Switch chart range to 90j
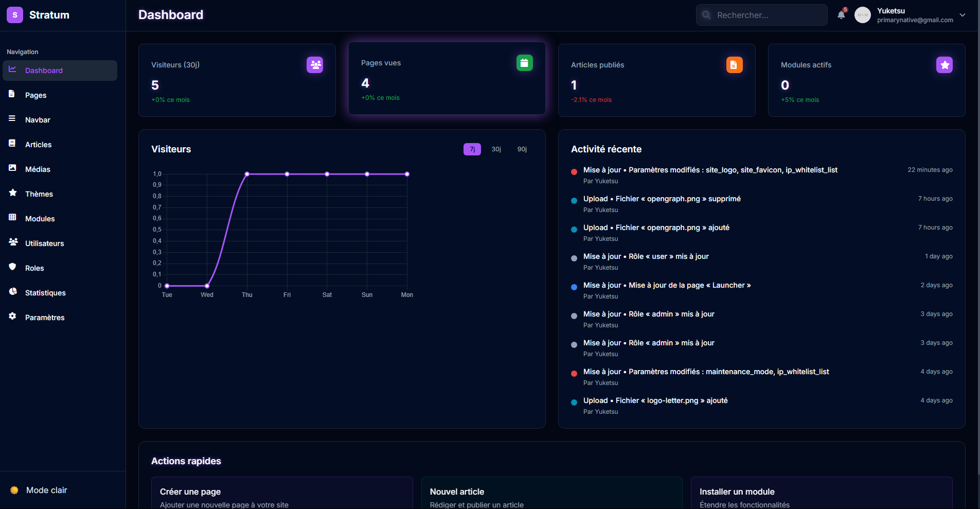 522,149
